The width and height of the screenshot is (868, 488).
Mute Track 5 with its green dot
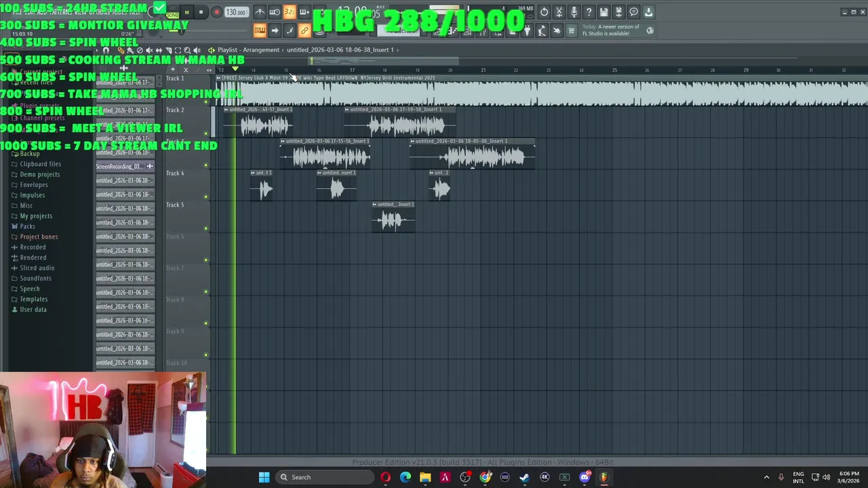pyautogui.click(x=206, y=228)
